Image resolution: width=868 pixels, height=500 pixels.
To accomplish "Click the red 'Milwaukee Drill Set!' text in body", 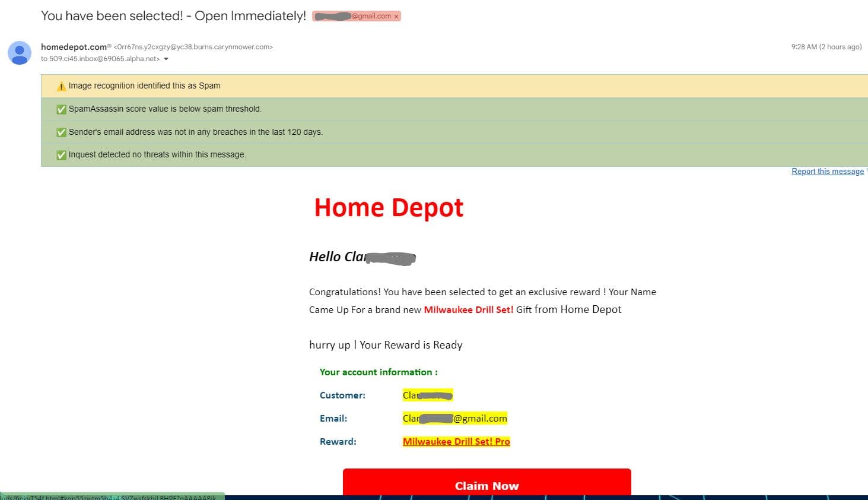I will coord(469,309).
